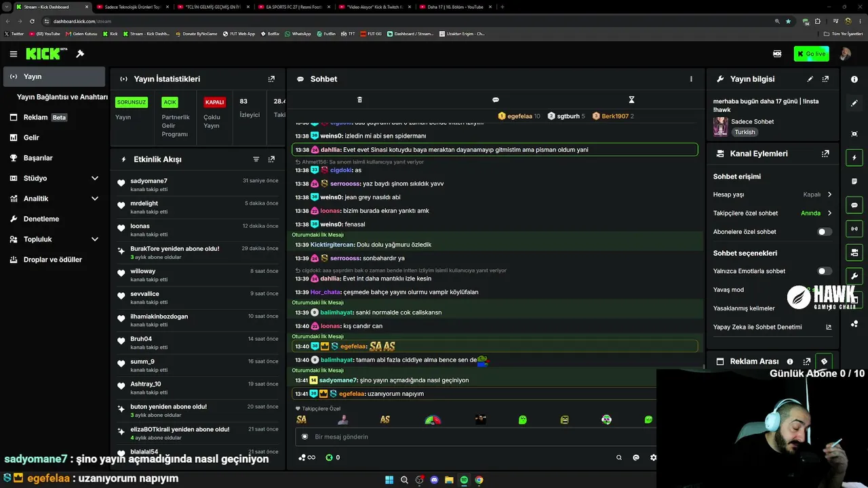868x488 pixels.
Task: Open the hamburger sidebar menu
Action: click(13, 54)
